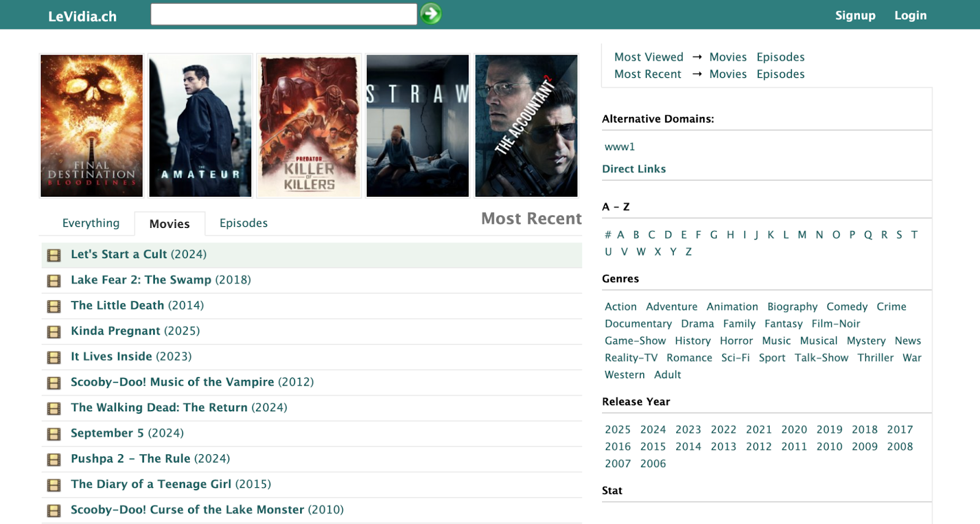This screenshot has width=980, height=524.
Task: Browse titles starting with letter A
Action: coord(620,235)
